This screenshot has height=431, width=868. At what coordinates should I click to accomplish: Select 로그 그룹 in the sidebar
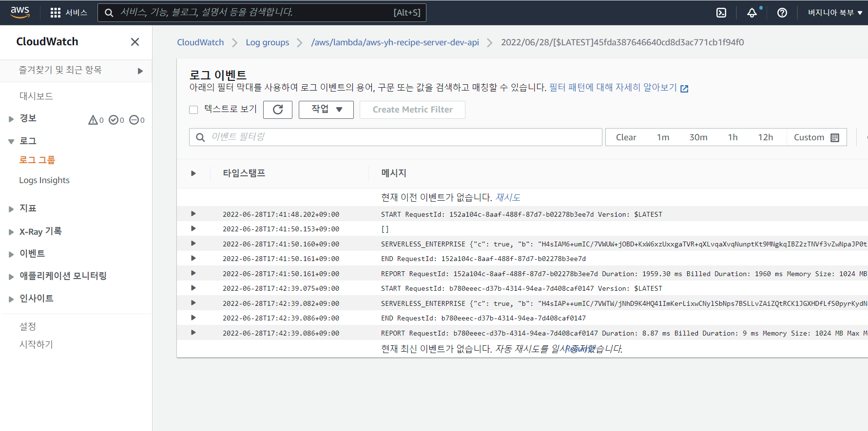[x=37, y=160]
